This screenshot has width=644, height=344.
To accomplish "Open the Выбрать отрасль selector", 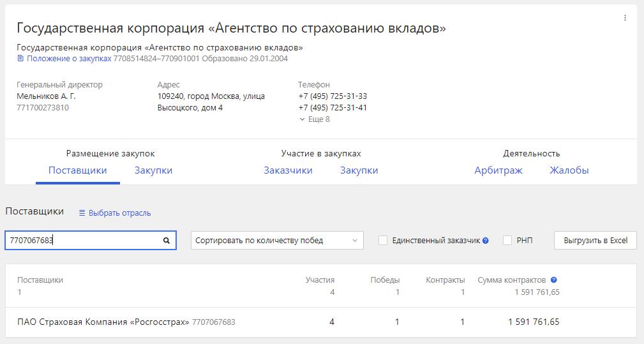I will coord(119,213).
